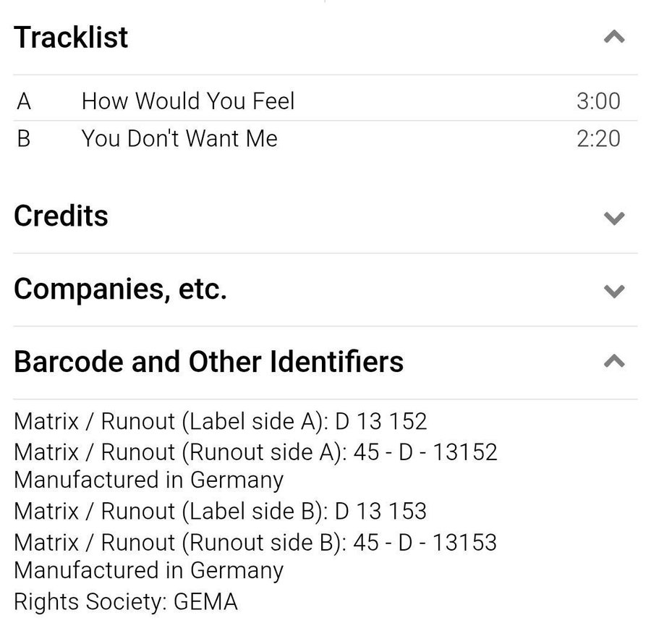Image resolution: width=651 pixels, height=644 pixels.
Task: Click track position letter B
Action: (24, 138)
